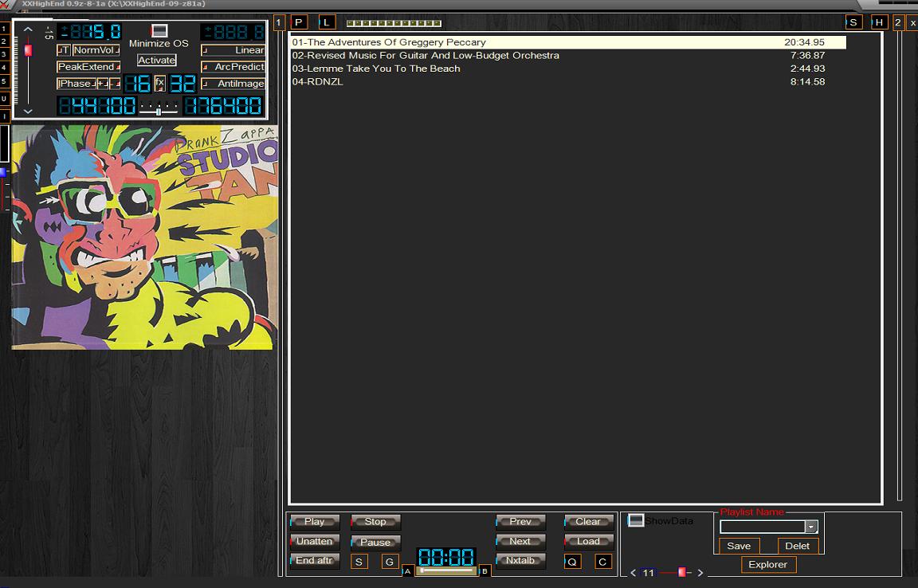Select the AntiImage filter option
The height and width of the screenshot is (588, 918).
tap(233, 84)
